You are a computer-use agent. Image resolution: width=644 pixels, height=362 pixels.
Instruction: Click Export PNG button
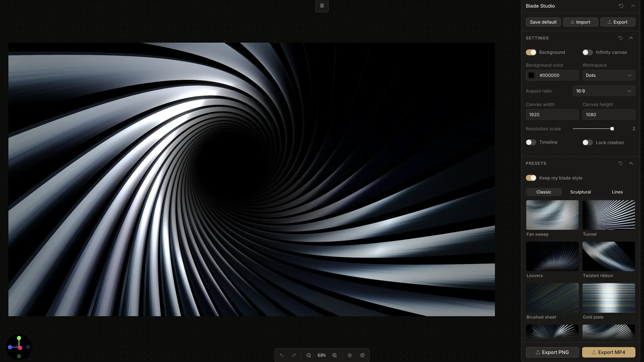pos(552,352)
